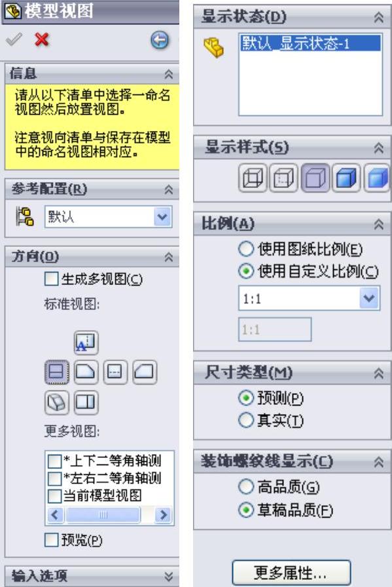
Task: Choose shaded with edges display style
Action: coord(346,178)
